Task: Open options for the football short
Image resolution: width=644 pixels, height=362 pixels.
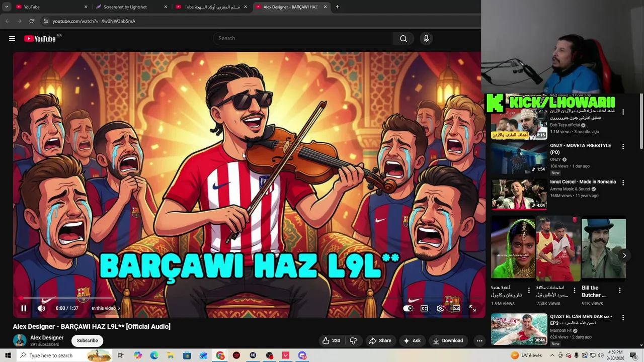Action: click(x=575, y=291)
